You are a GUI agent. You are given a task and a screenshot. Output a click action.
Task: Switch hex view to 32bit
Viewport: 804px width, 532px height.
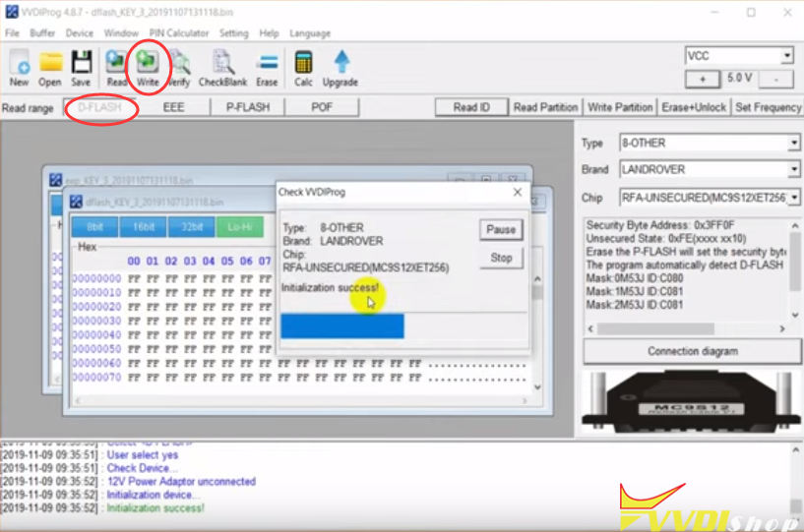(x=192, y=227)
